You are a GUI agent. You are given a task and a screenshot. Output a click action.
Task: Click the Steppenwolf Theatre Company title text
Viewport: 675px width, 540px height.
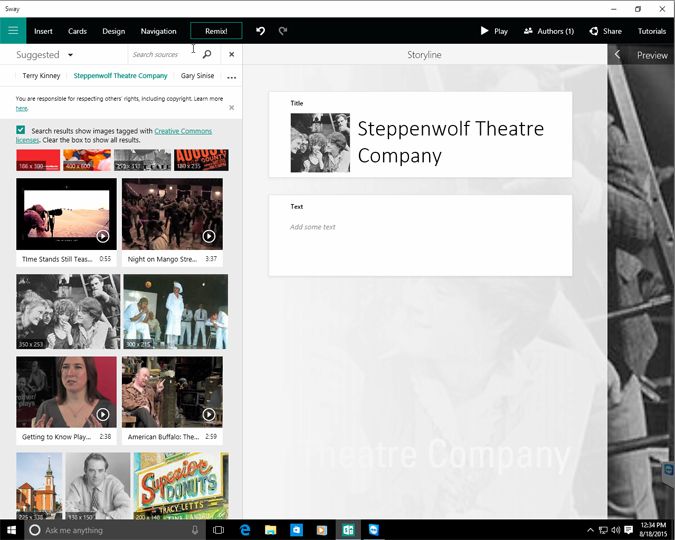pyautogui.click(x=450, y=142)
